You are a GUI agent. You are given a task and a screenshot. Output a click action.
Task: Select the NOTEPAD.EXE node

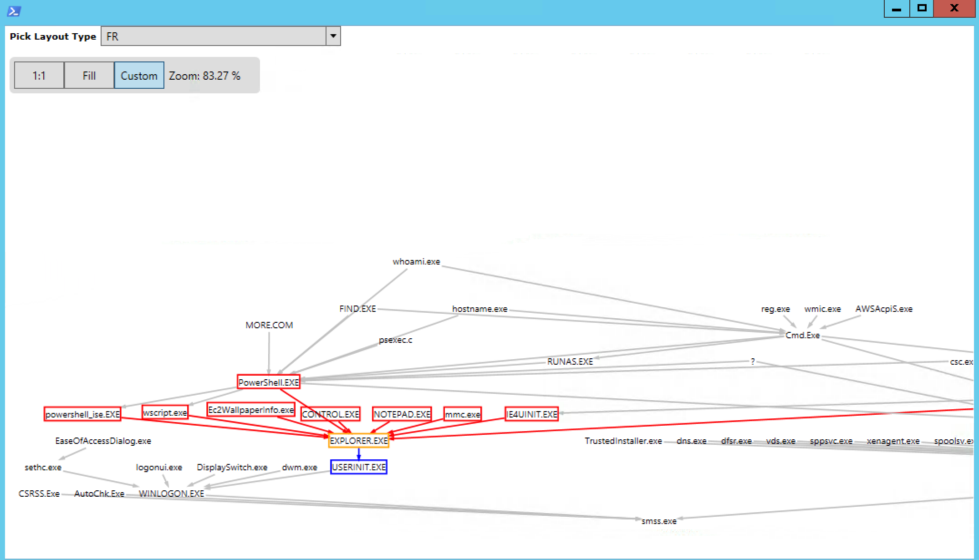[402, 414]
